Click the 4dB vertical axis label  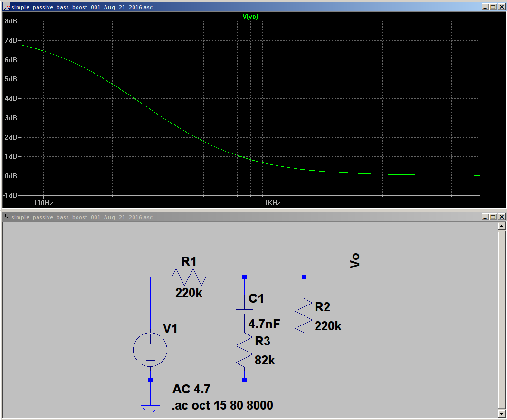(x=10, y=98)
